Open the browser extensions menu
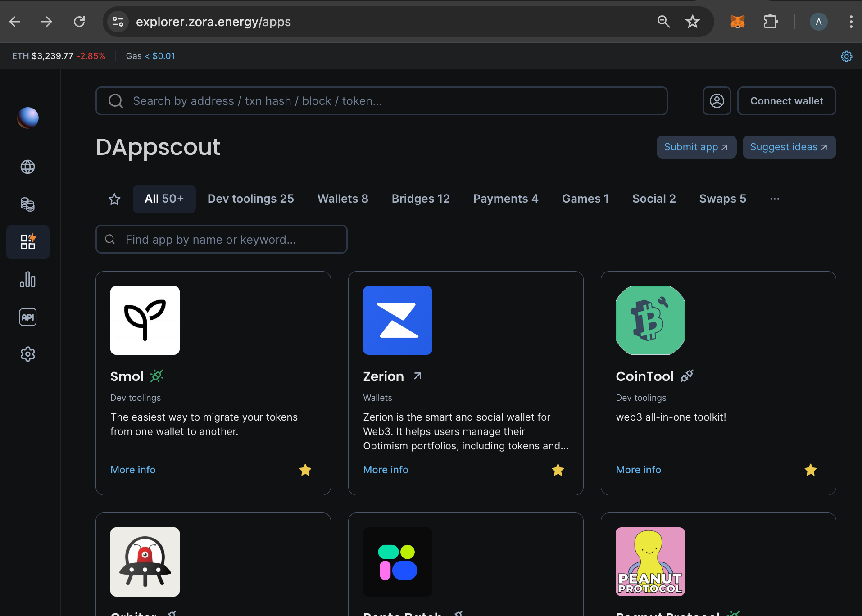This screenshot has height=616, width=862. 771,22
